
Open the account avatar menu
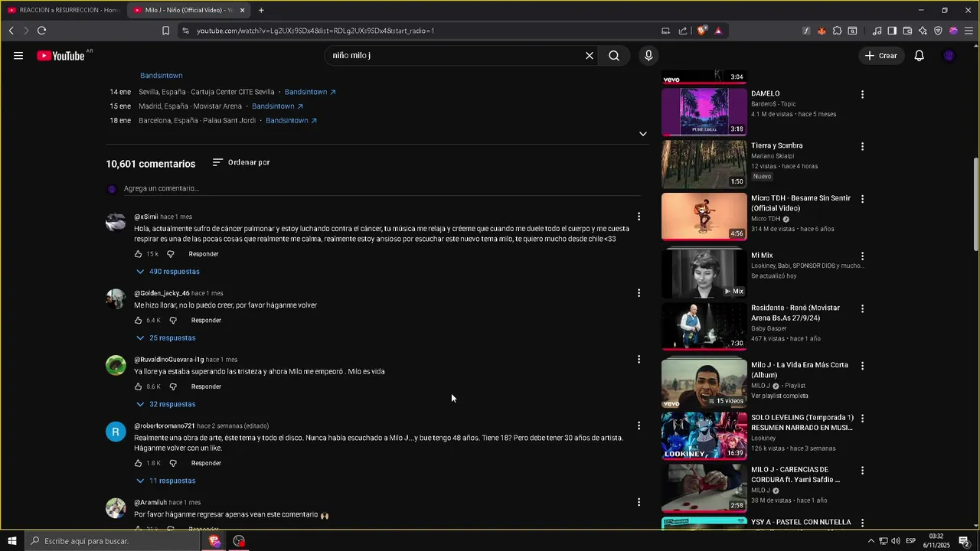click(x=949, y=56)
